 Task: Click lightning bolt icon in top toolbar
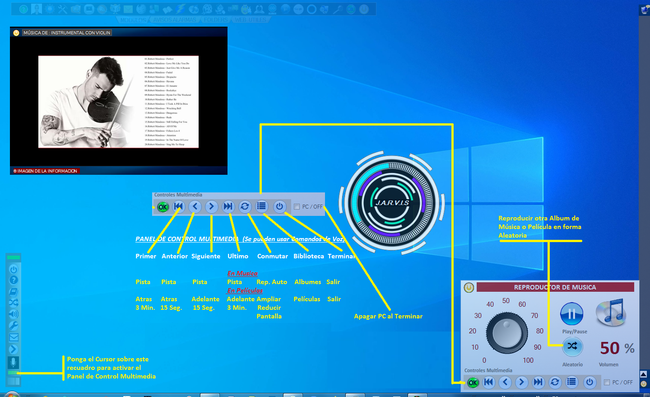[180, 9]
